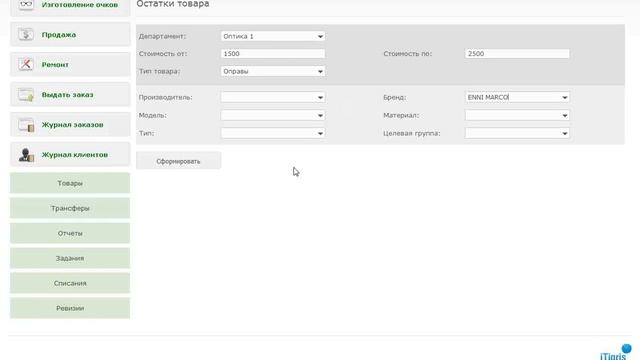
Task: Expand the Материал dropdown
Action: point(517,115)
